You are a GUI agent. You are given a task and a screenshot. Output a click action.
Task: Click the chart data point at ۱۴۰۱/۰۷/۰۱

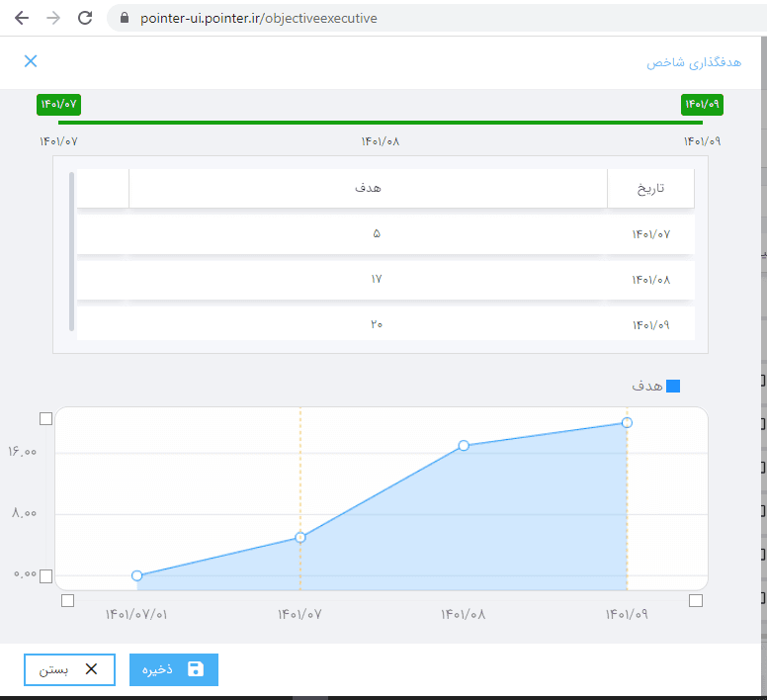[x=137, y=575]
